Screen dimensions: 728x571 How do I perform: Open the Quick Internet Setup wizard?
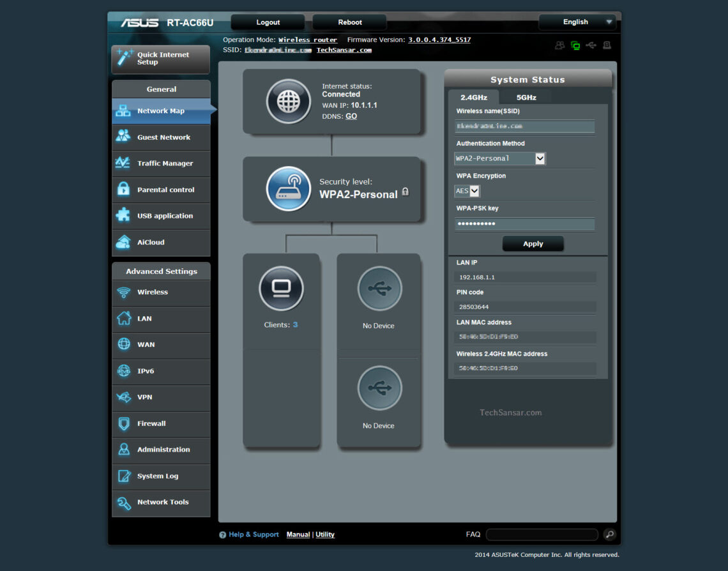[160, 59]
